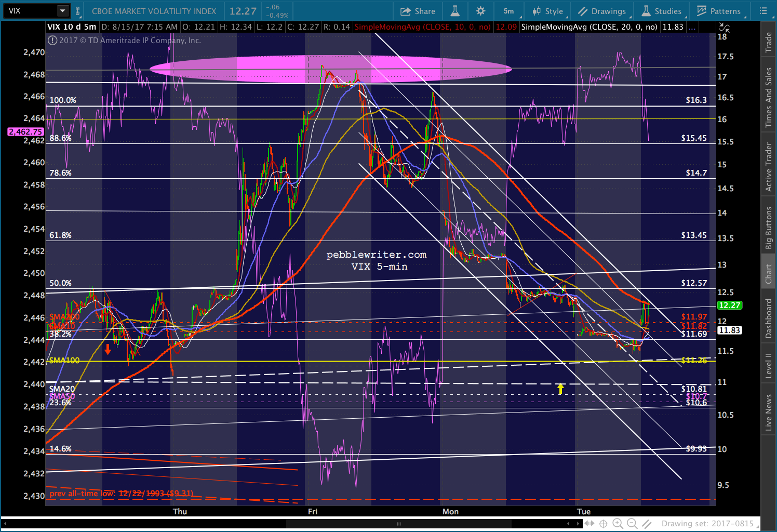The height and width of the screenshot is (532, 777).
Task: Click the Mon date label on time axis
Action: click(x=450, y=512)
